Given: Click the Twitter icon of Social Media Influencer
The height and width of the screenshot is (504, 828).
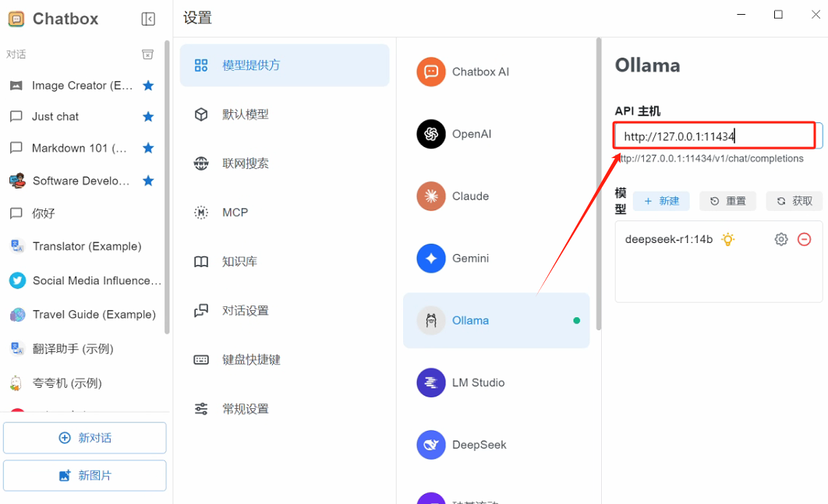Looking at the screenshot, I should pyautogui.click(x=17, y=280).
